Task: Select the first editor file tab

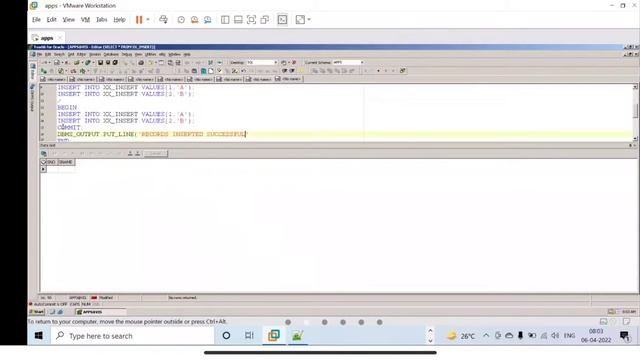Action: 53,79
